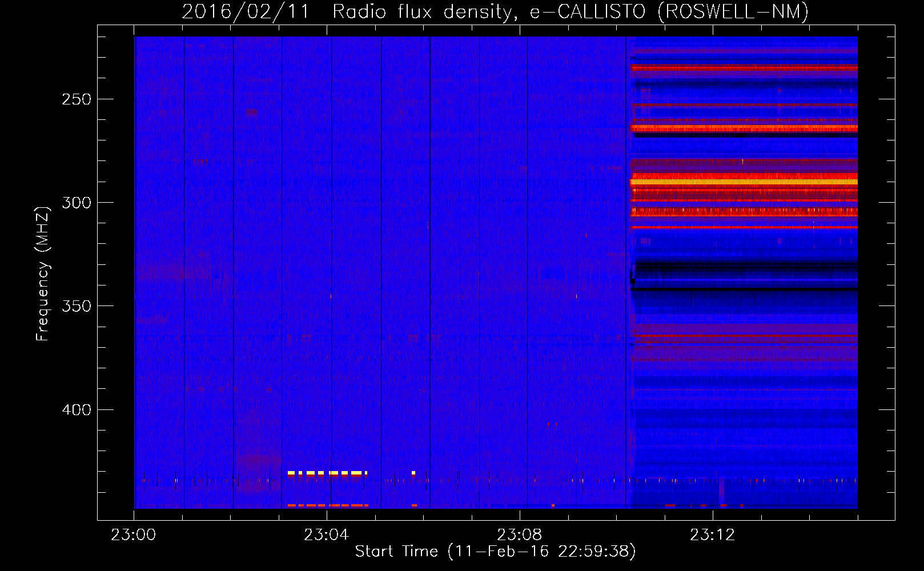Select the '300' frequency tick label
This screenshot has width=924, height=571.
click(x=77, y=203)
